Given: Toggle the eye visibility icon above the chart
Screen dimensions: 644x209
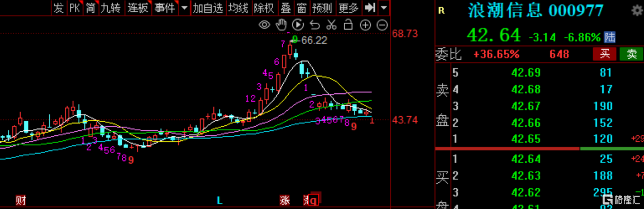Looking at the screenshot, I should point(264,25).
